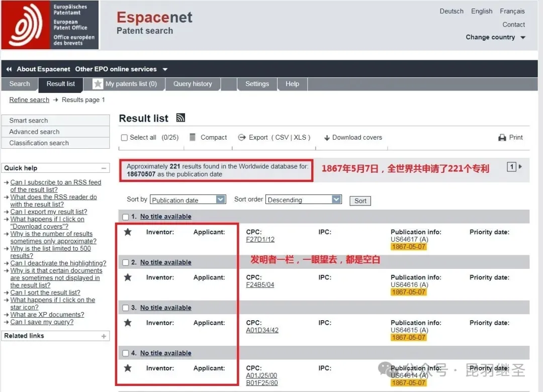Viewport: 543px width, 392px height.
Task: Open the Sort by Publication date dropdown
Action: 188,200
